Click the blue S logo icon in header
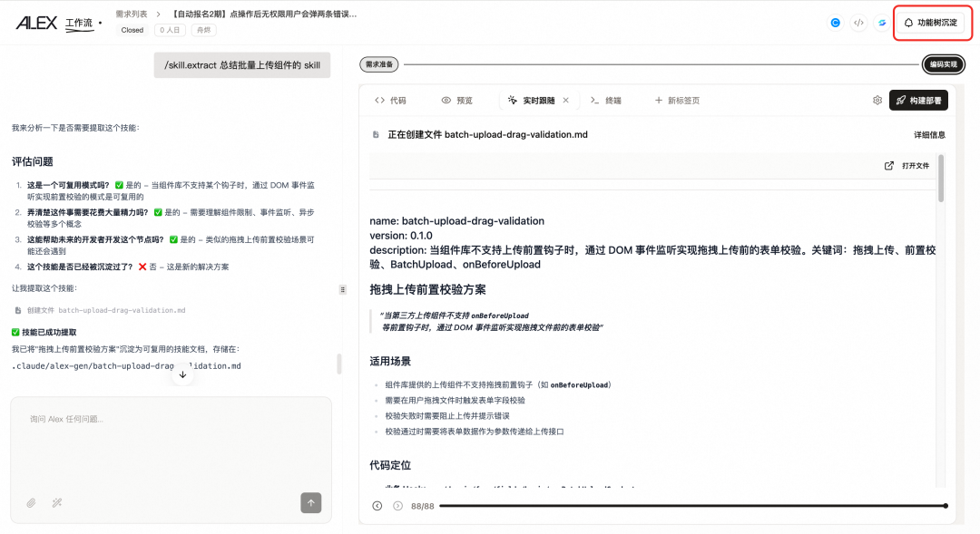Viewport: 980px width, 534px height. pyautogui.click(x=881, y=23)
